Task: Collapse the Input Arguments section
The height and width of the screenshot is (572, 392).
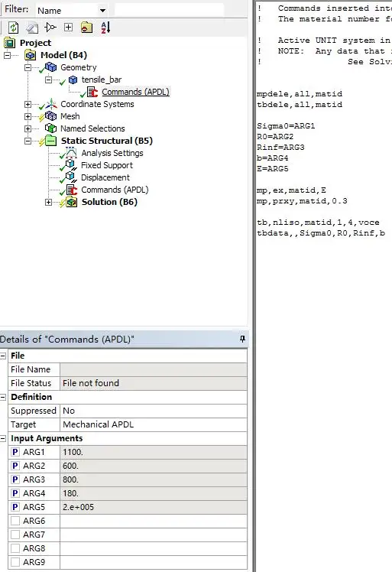Action: coord(3,438)
